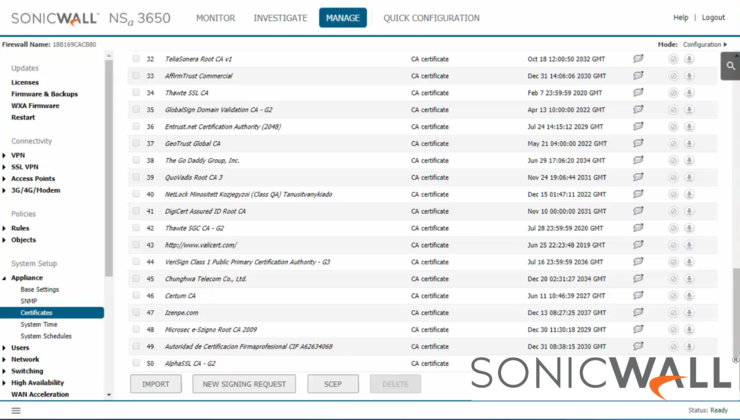Expand the SSL VPN tree node
Image resolution: width=740 pixels, height=420 pixels.
[x=5, y=167]
